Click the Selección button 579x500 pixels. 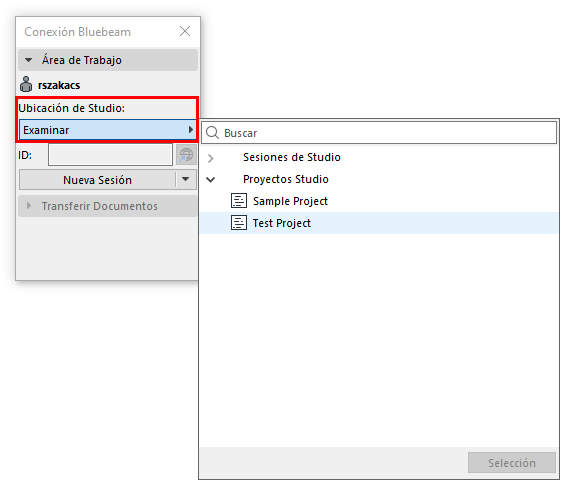[x=512, y=462]
